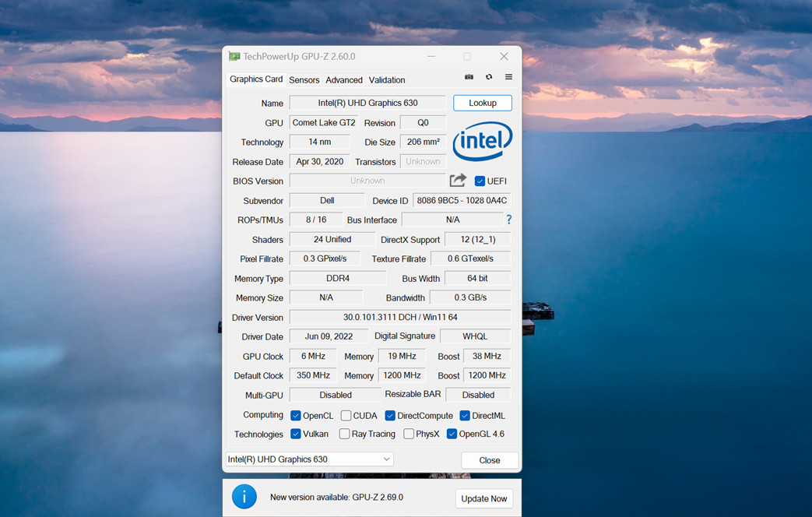Click the Pixel Fillrate value 0.3 GPixel/s
Viewport: 812px width, 517px height.
click(325, 258)
